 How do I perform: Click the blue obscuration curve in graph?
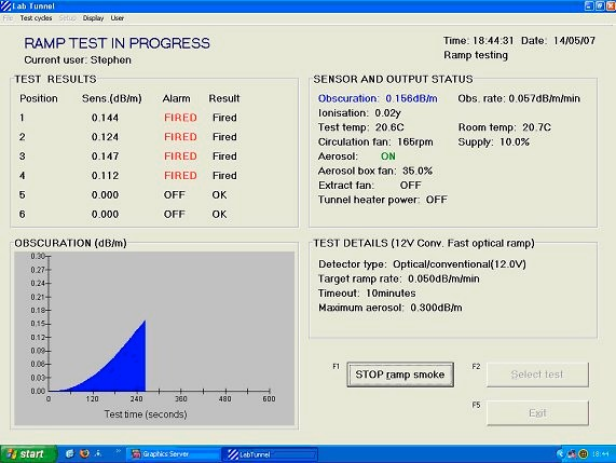click(x=126, y=367)
